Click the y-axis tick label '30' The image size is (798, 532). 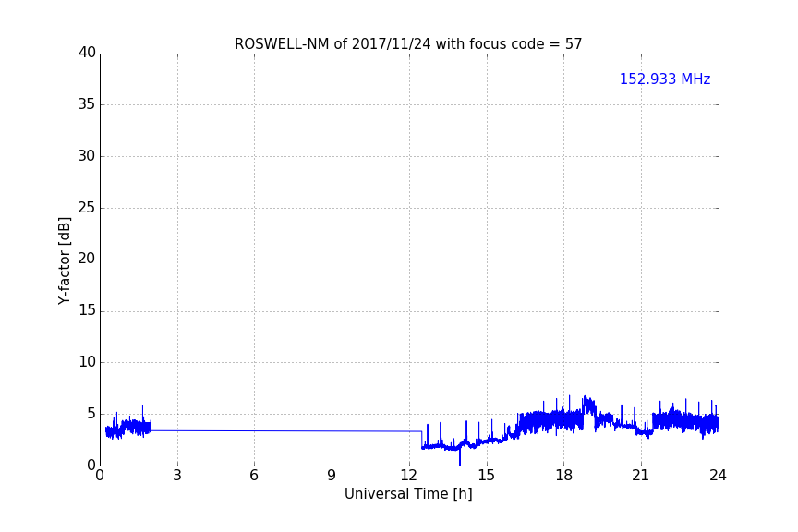(87, 156)
